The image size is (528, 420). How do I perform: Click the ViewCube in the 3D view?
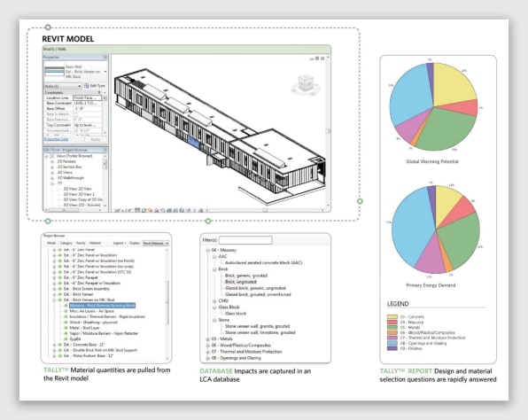tap(306, 83)
